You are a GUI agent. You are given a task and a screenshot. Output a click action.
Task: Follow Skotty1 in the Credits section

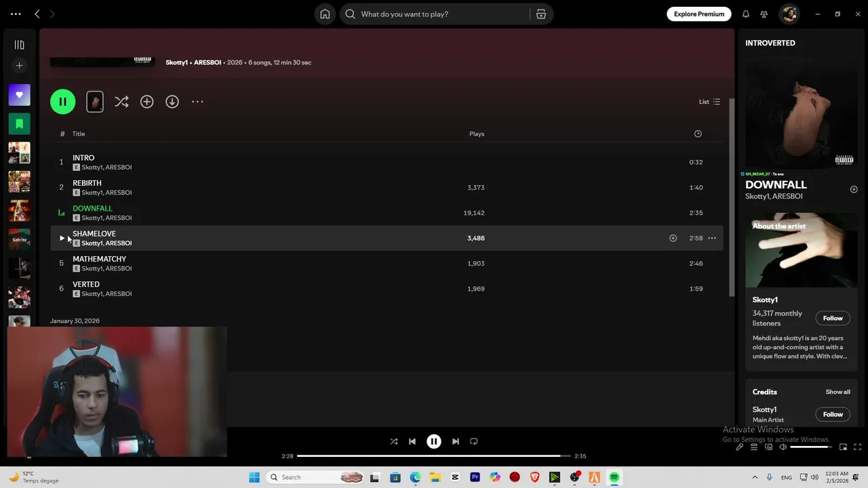(833, 414)
